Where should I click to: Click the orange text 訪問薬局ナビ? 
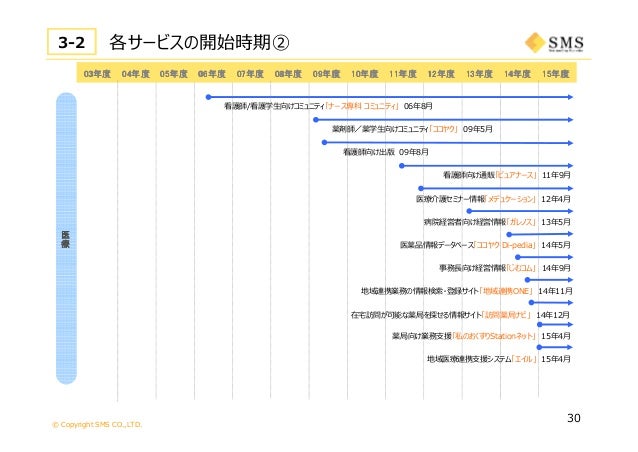[506, 315]
